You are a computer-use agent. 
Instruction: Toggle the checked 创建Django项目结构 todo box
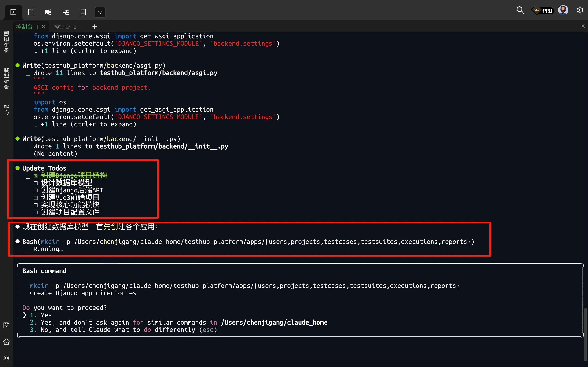tap(36, 176)
